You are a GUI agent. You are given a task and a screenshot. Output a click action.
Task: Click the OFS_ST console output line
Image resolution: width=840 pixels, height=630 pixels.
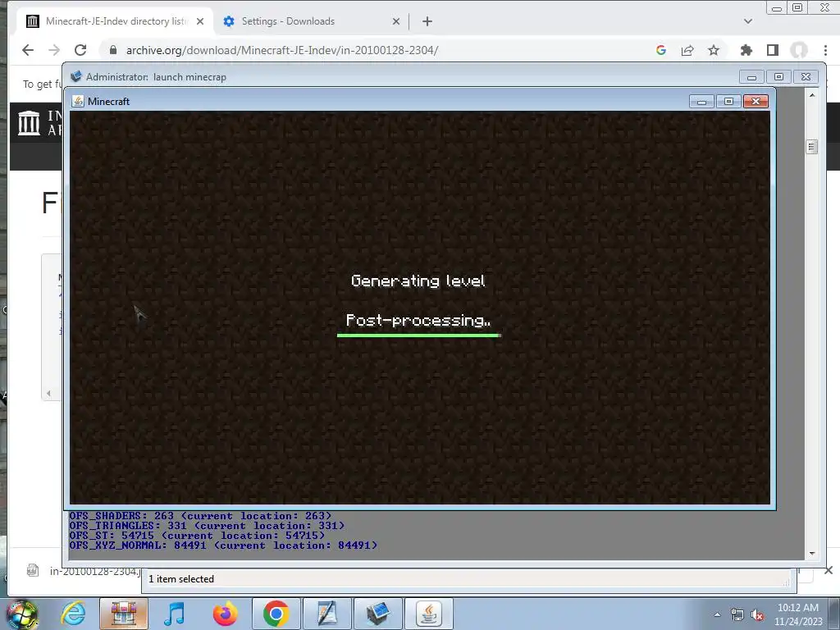(x=197, y=536)
